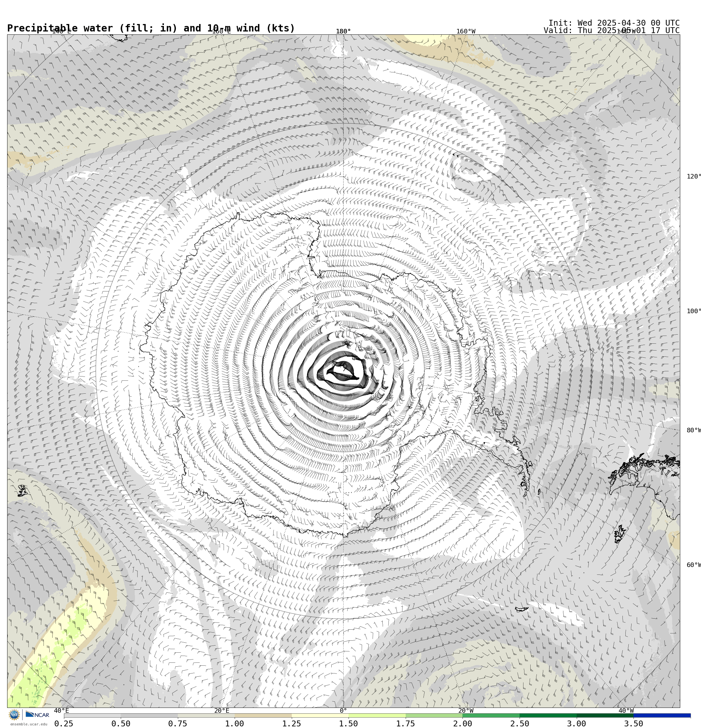Pick the tan 1.00–1.25 colorbar segment

(263, 715)
